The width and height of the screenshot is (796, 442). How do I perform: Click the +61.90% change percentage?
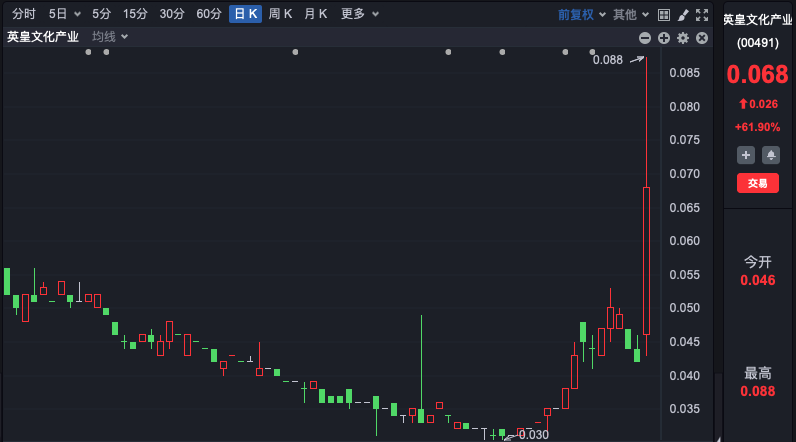757,127
